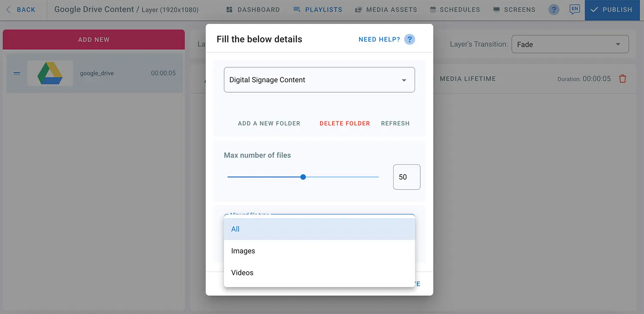The width and height of the screenshot is (644, 314).
Task: Open the EN language selector icon
Action: tap(574, 9)
